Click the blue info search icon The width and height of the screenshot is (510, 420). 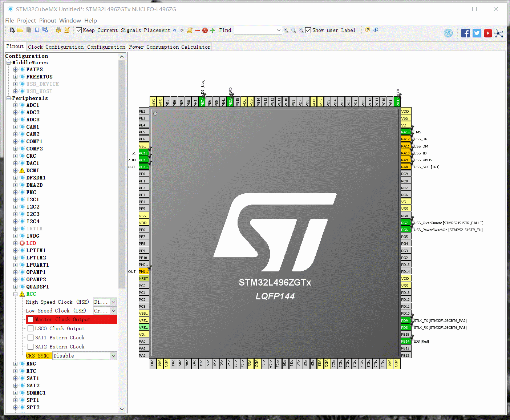(x=376, y=30)
